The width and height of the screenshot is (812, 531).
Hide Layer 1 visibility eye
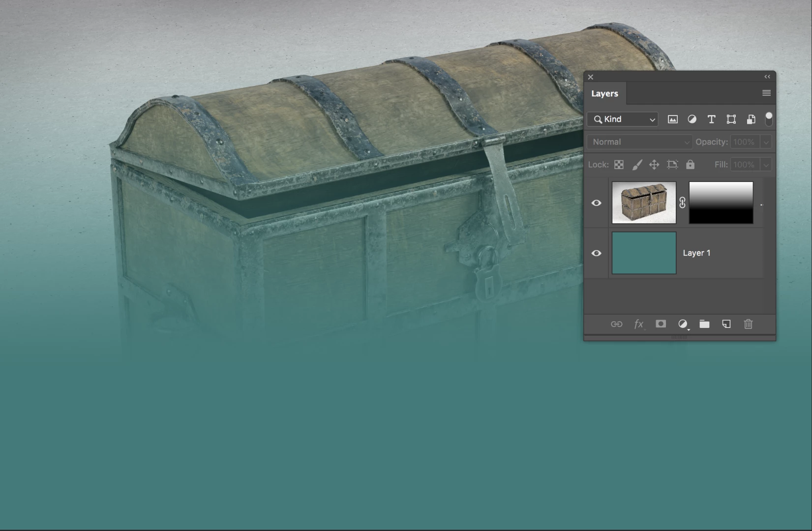(596, 253)
